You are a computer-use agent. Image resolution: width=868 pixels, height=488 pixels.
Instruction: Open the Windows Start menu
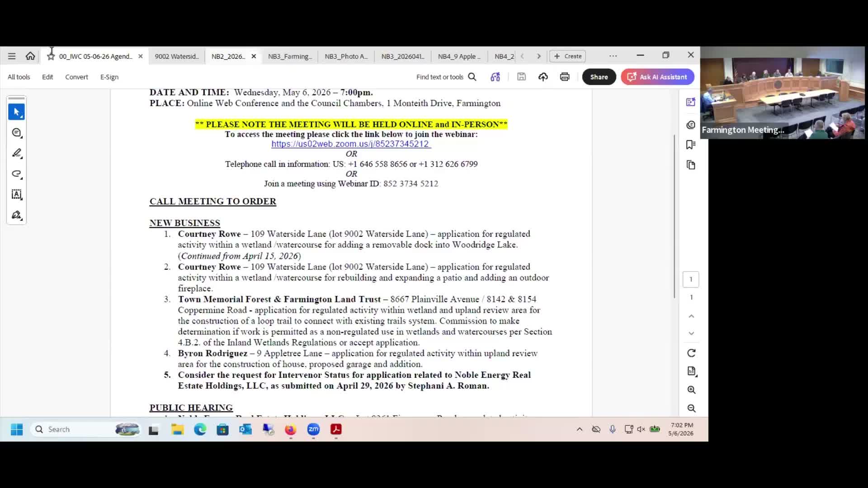click(17, 429)
